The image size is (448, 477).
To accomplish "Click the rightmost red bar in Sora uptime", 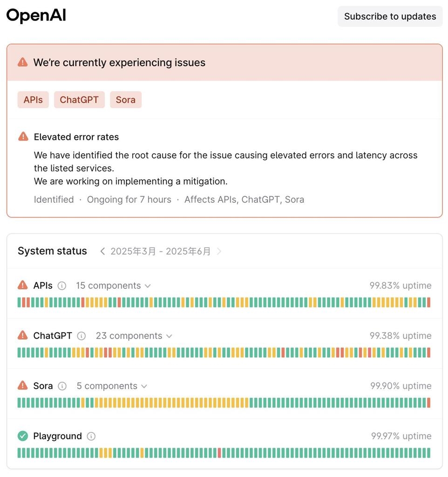I will coord(428,402).
